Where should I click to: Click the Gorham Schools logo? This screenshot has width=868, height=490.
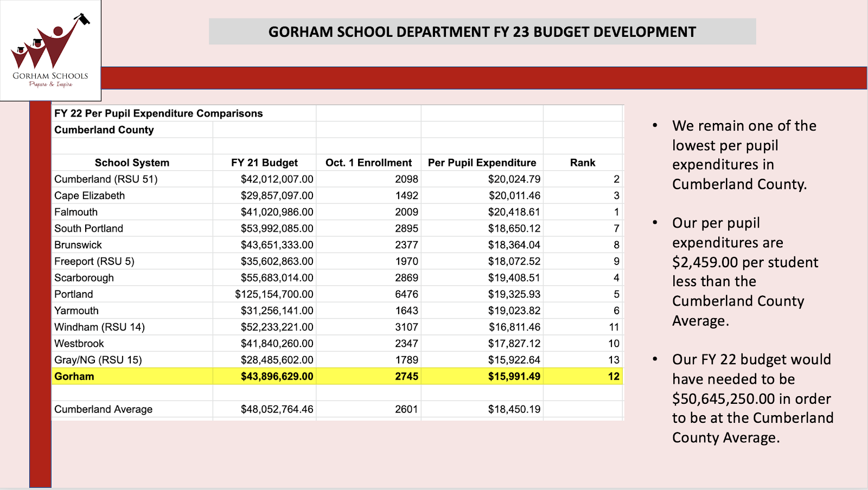[50, 50]
